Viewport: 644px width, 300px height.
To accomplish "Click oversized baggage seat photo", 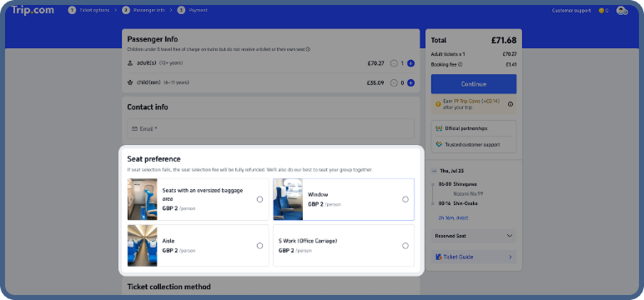I will pos(142,199).
